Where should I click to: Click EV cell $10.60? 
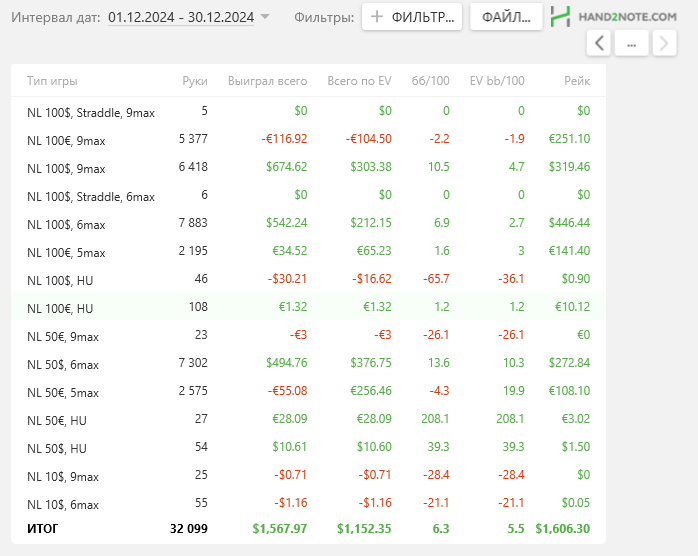coord(374,447)
